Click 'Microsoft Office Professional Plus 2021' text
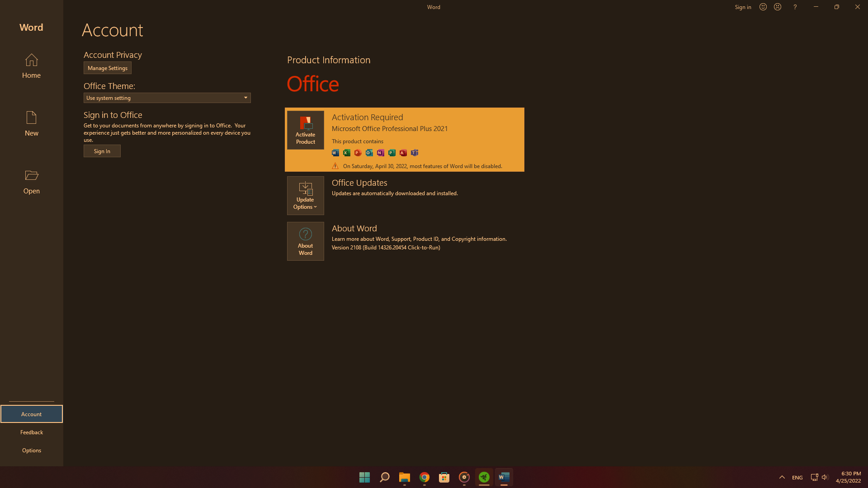The height and width of the screenshot is (488, 868). coord(390,129)
